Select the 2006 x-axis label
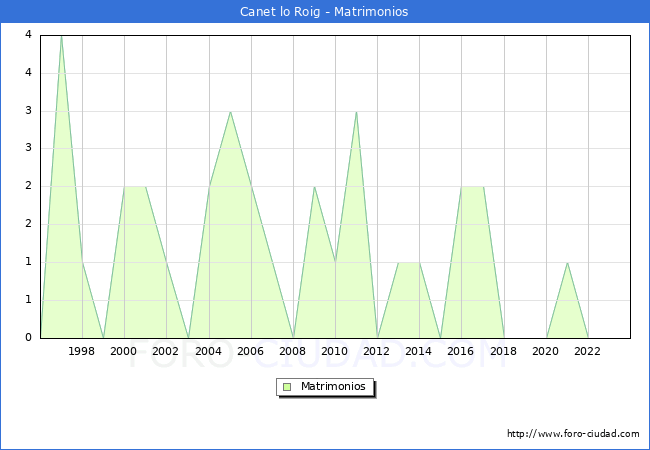The width and height of the screenshot is (650, 450). (x=250, y=351)
